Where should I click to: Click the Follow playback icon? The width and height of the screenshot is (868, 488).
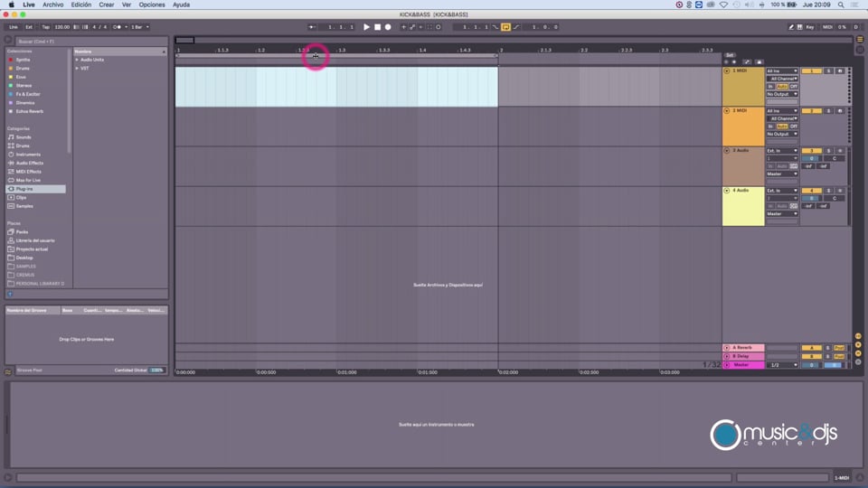pyautogui.click(x=312, y=26)
